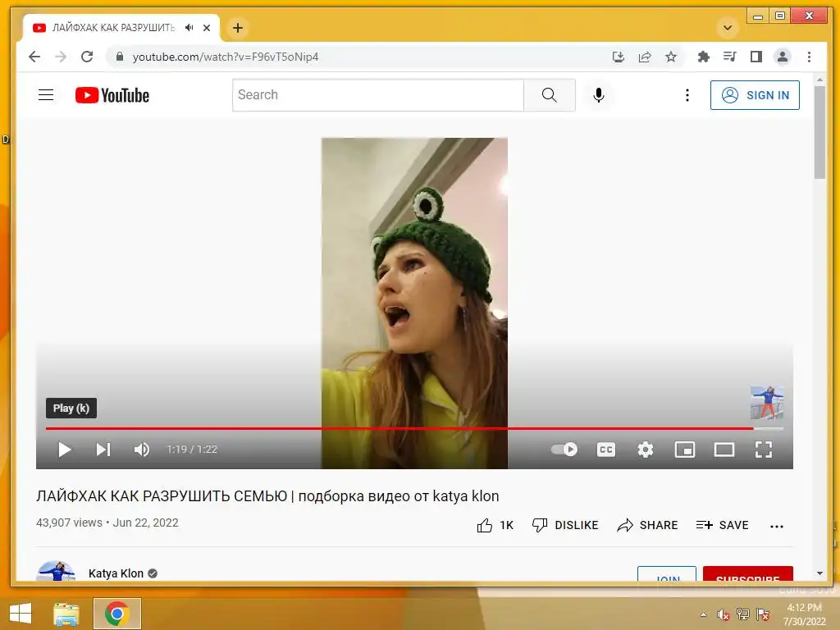View site information lock icon
The width and height of the screenshot is (840, 630).
click(120, 57)
